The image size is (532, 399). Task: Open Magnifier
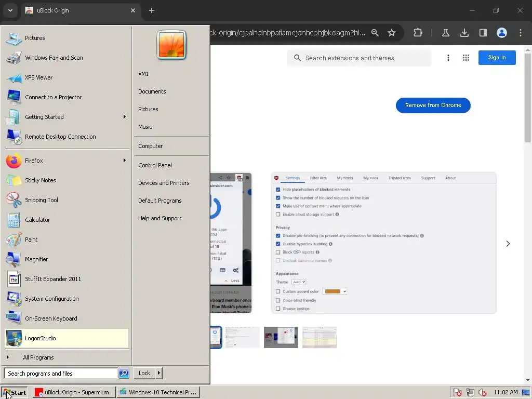click(67, 259)
